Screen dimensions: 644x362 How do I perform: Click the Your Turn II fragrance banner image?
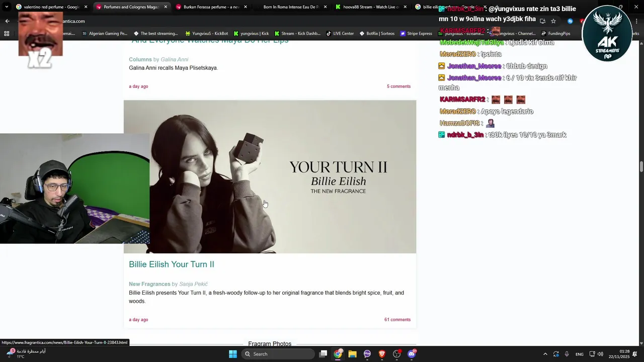(x=270, y=176)
